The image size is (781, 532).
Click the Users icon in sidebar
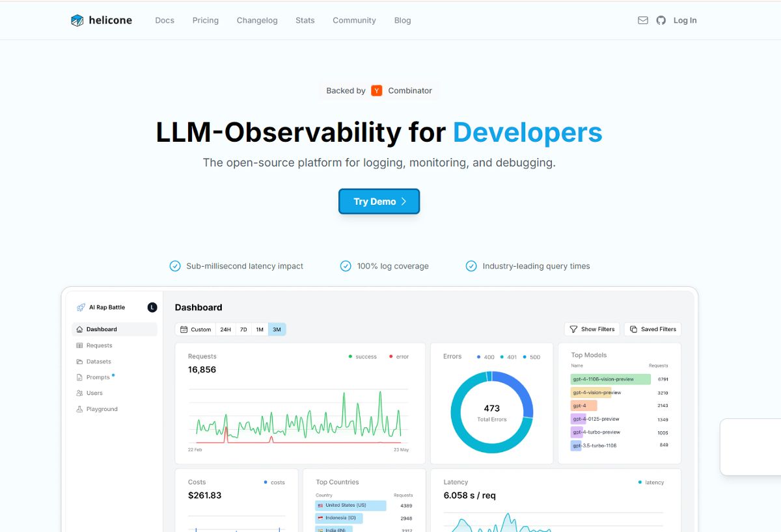click(x=79, y=393)
